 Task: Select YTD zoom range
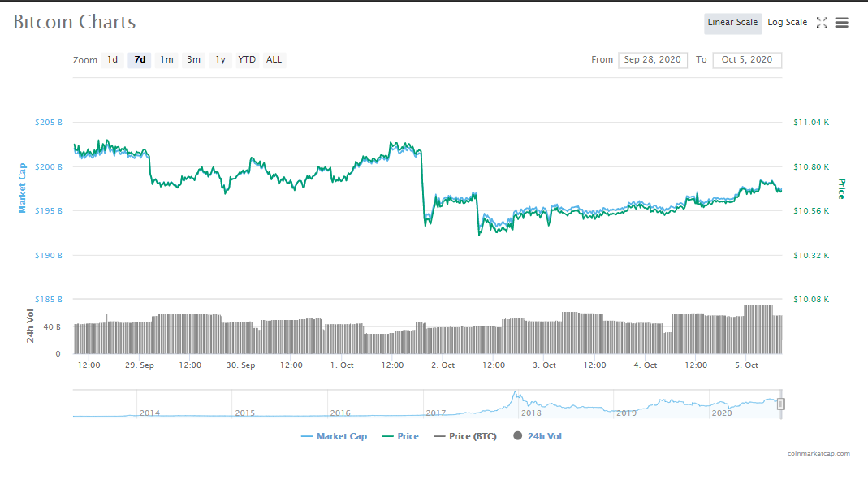tap(247, 60)
